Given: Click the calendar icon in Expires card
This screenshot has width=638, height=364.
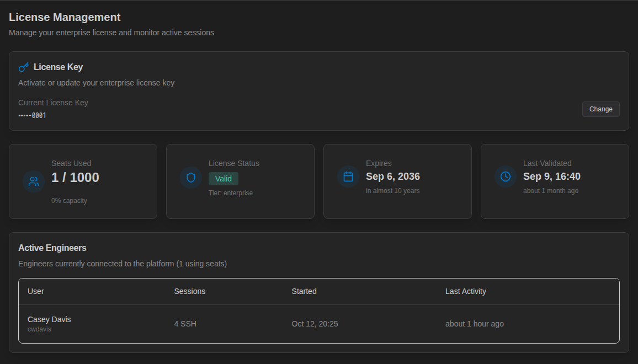Looking at the screenshot, I should [x=348, y=176].
